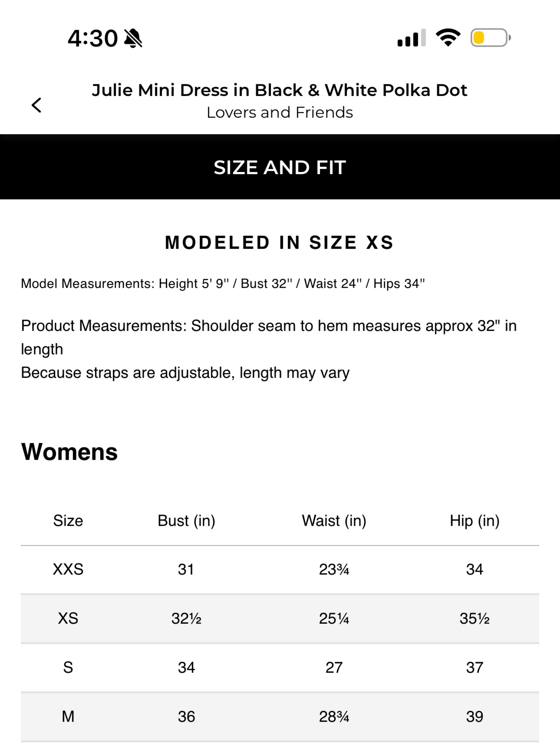This screenshot has width=560, height=747.
Task: Tap the Womens section heading
Action: 69,452
